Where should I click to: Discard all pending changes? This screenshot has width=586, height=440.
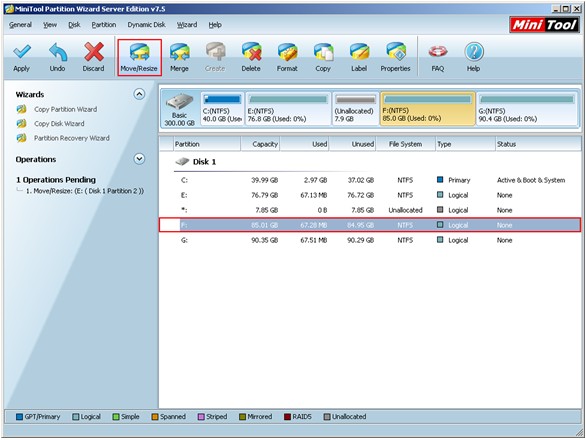click(x=93, y=57)
